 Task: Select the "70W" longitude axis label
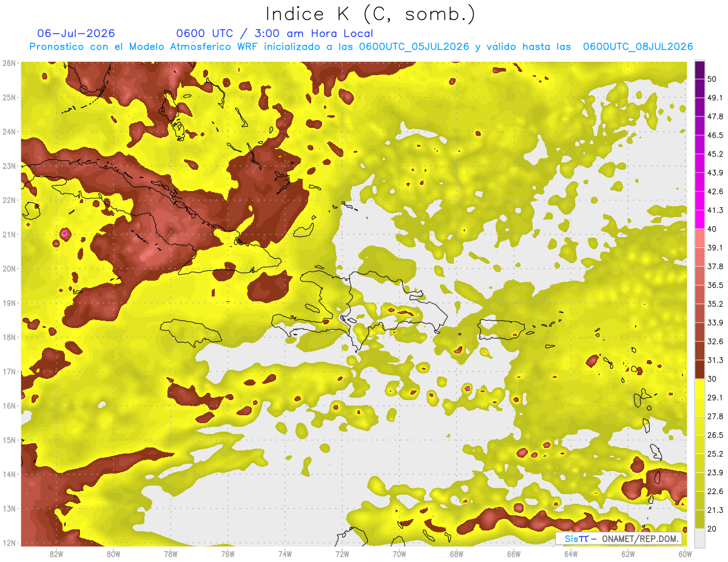pos(399,554)
